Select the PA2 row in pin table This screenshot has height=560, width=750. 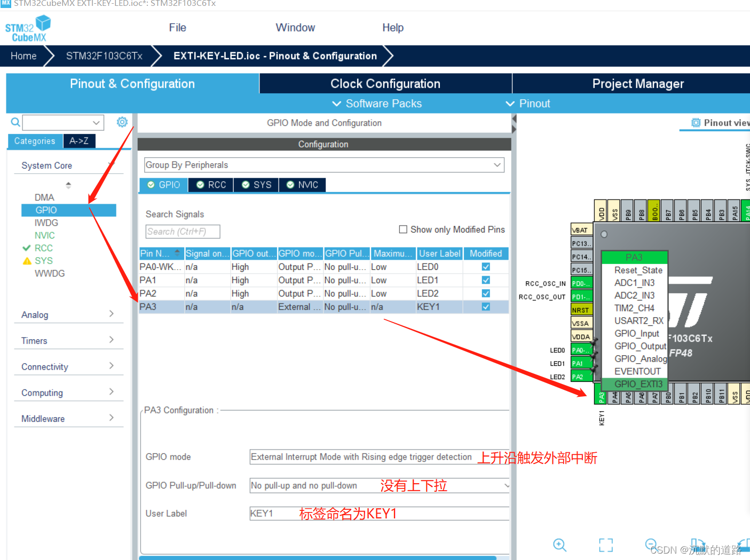click(323, 293)
